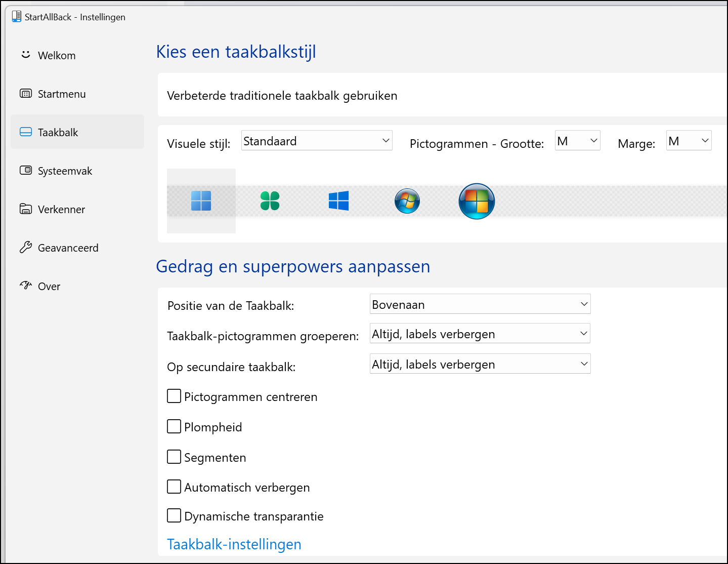The width and height of the screenshot is (728, 564).
Task: Enable Pictogrammen centreren checkbox
Action: 174,396
